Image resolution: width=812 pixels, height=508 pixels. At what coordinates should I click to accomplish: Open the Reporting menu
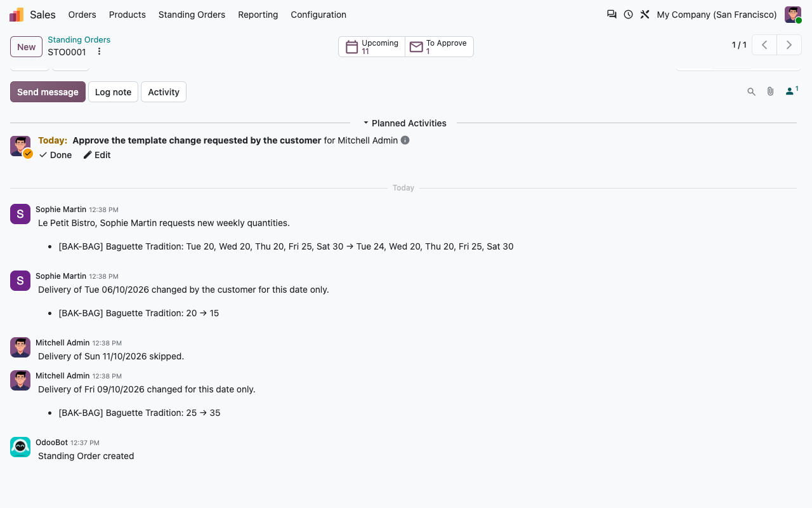(x=258, y=15)
